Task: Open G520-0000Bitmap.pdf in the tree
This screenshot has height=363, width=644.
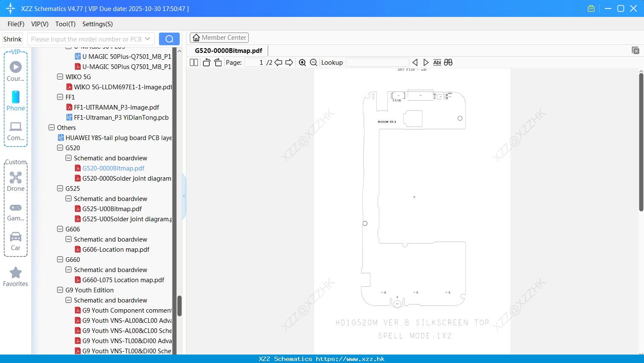Action: [x=110, y=168]
